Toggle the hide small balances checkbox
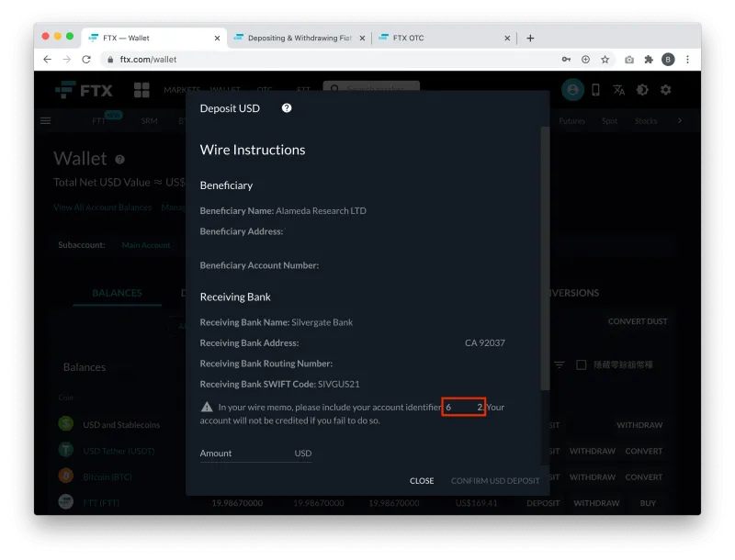Viewport: 735px width, 560px height. point(582,364)
